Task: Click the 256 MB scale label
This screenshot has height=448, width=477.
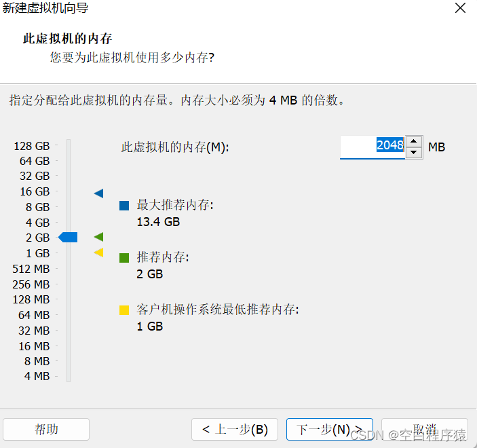Action: click(x=31, y=284)
